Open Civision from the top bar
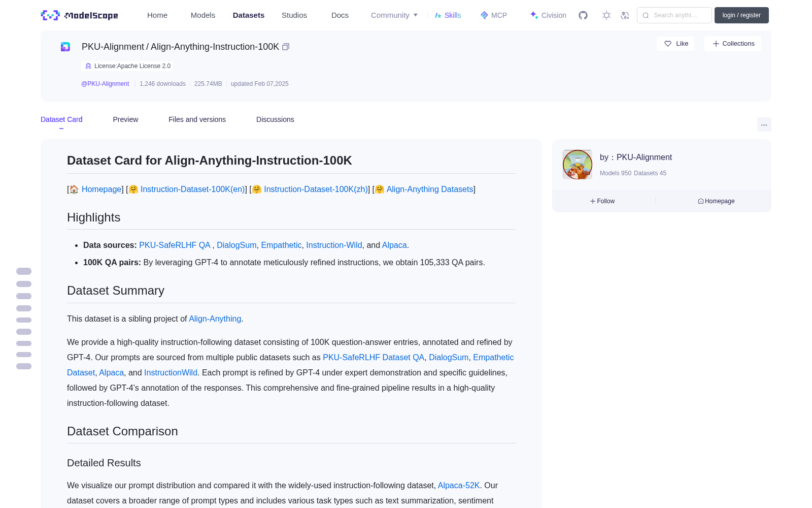 click(548, 15)
